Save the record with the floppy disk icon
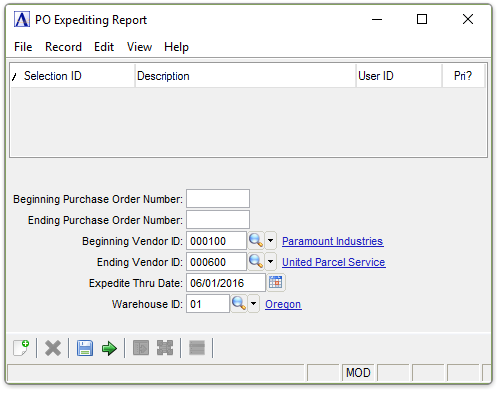 pos(85,348)
